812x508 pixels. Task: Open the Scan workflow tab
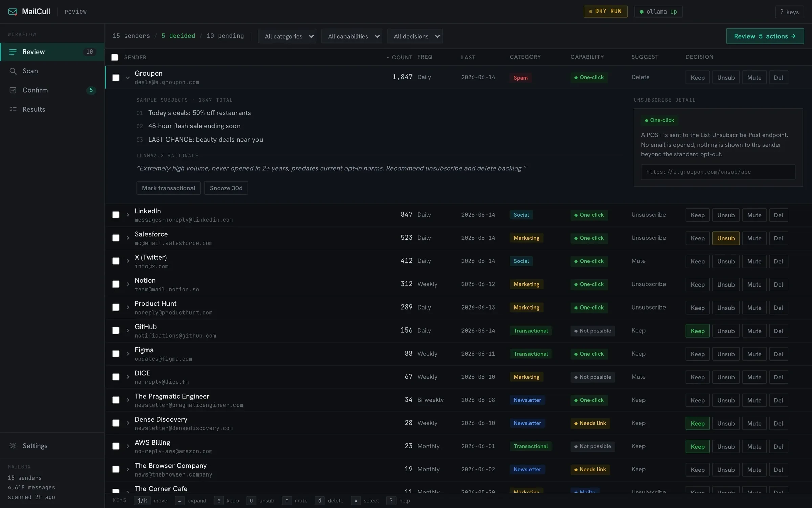52,71
